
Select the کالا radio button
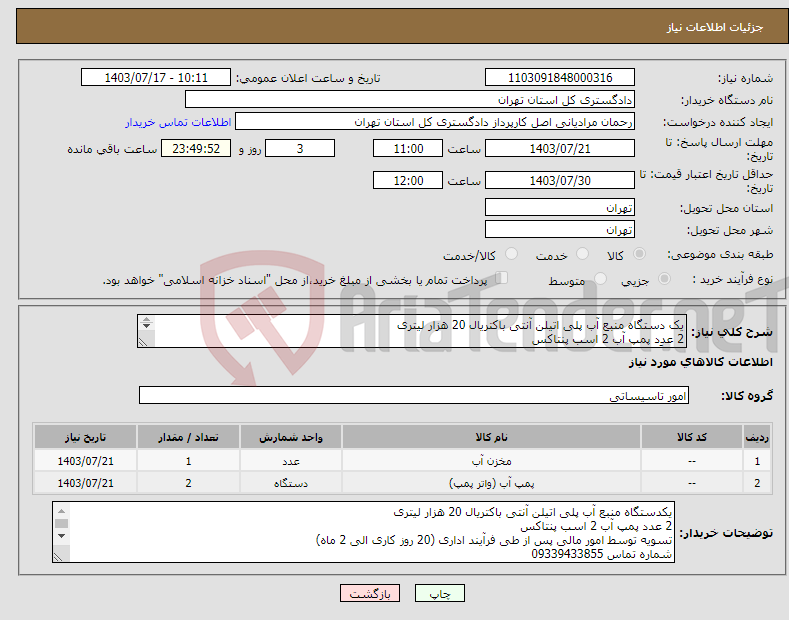click(x=639, y=254)
